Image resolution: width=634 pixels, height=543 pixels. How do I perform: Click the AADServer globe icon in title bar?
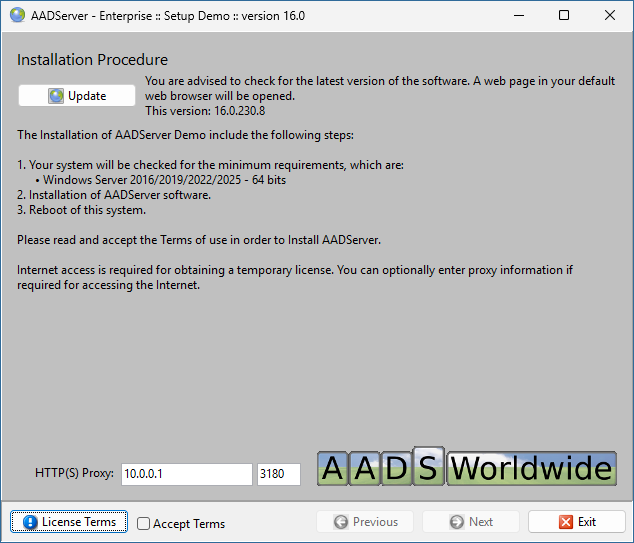(16, 15)
